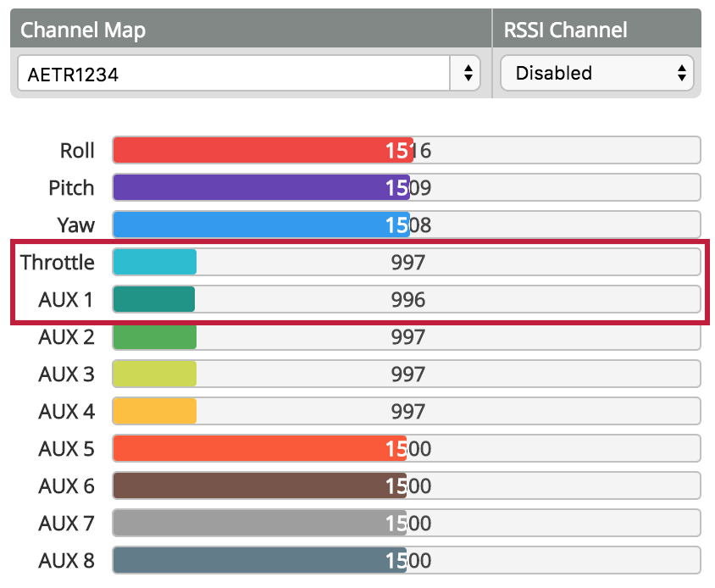
Task: Select the gray AUX 7 channel bar
Action: click(259, 524)
